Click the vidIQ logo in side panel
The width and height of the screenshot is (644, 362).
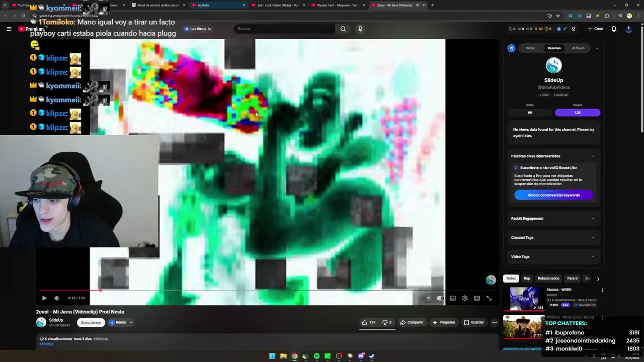511,48
